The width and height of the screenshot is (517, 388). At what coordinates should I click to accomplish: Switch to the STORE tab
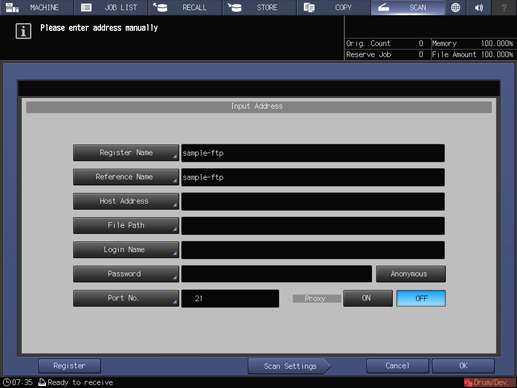260,7
